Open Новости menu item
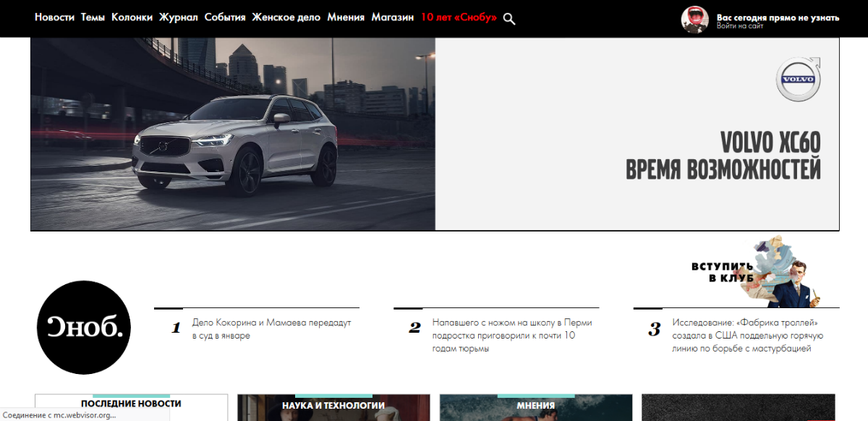868x421 pixels. tap(54, 17)
